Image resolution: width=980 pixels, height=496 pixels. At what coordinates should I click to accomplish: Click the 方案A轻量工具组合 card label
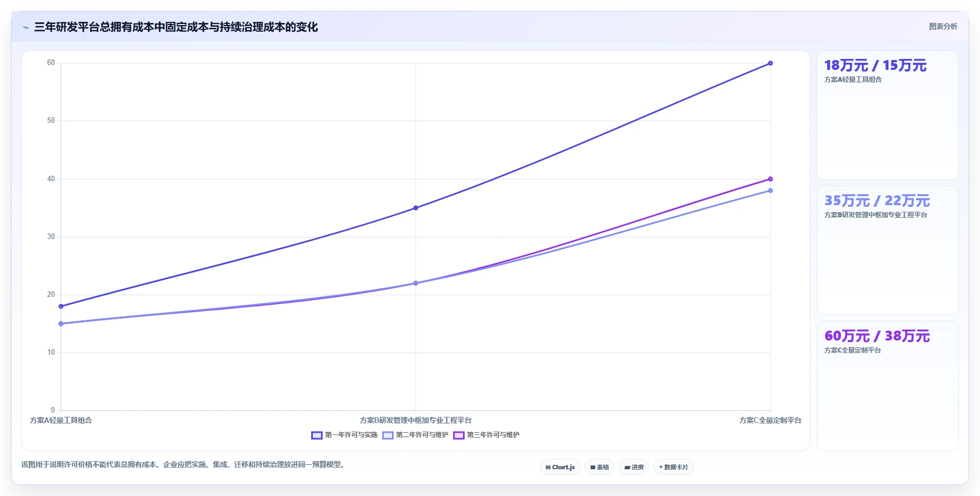coord(853,80)
